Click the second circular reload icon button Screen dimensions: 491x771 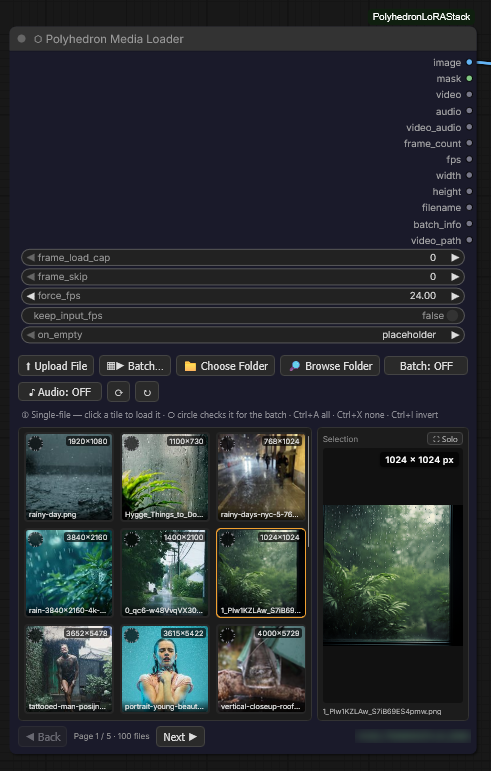[147, 392]
